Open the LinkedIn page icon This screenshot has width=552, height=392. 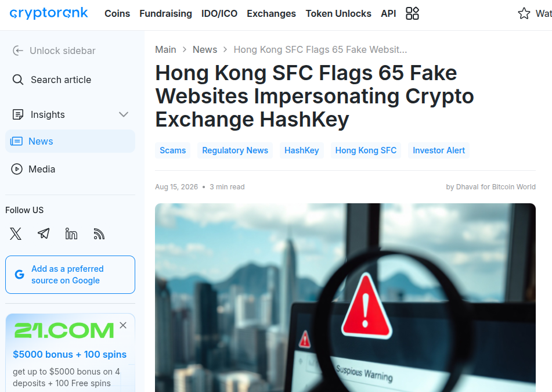(x=71, y=233)
